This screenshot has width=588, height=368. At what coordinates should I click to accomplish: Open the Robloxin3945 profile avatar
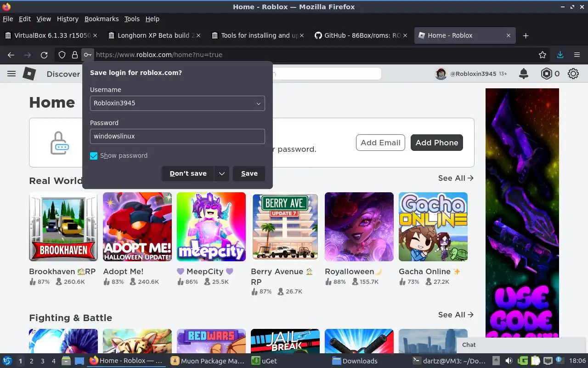[441, 74]
